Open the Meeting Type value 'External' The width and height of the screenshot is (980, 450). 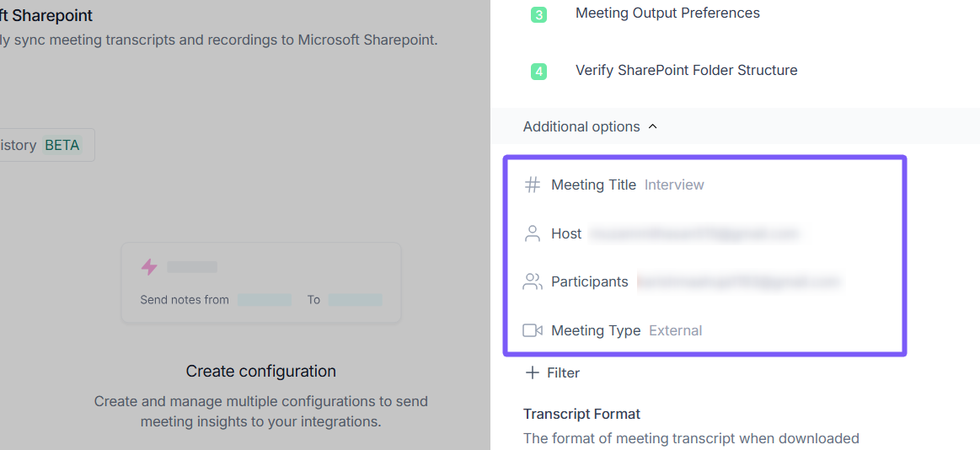[x=675, y=331]
